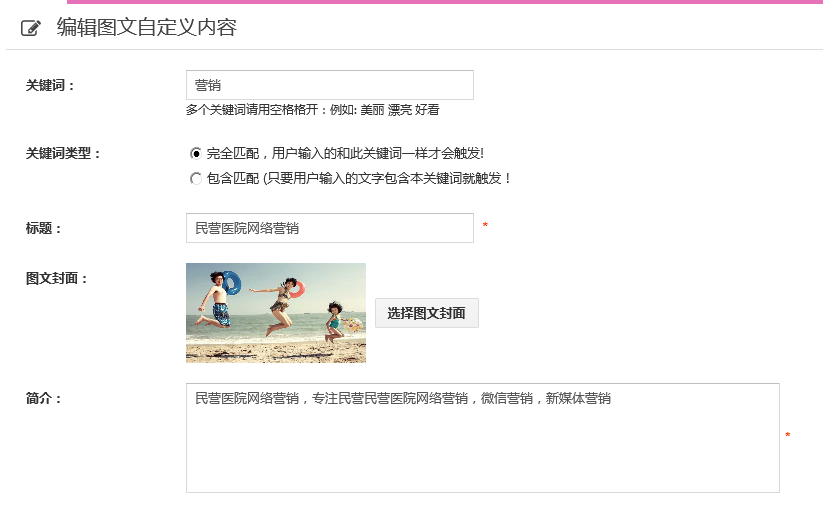Click the 关键词类型 label
Screen dimensions: 823x510
tap(63, 154)
